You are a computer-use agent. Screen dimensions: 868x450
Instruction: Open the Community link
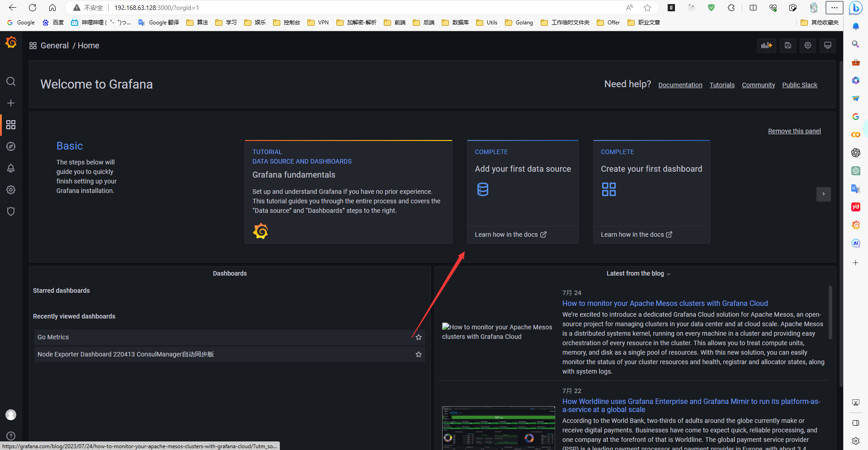759,85
